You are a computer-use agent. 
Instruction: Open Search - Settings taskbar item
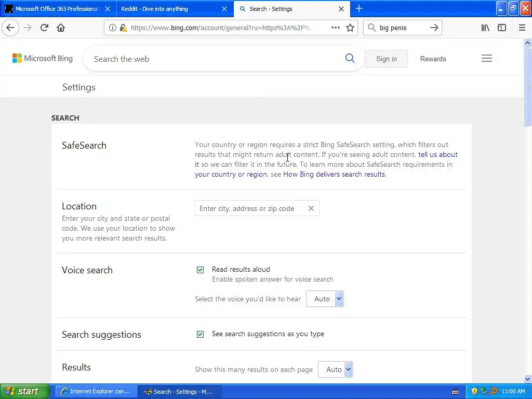tap(180, 392)
